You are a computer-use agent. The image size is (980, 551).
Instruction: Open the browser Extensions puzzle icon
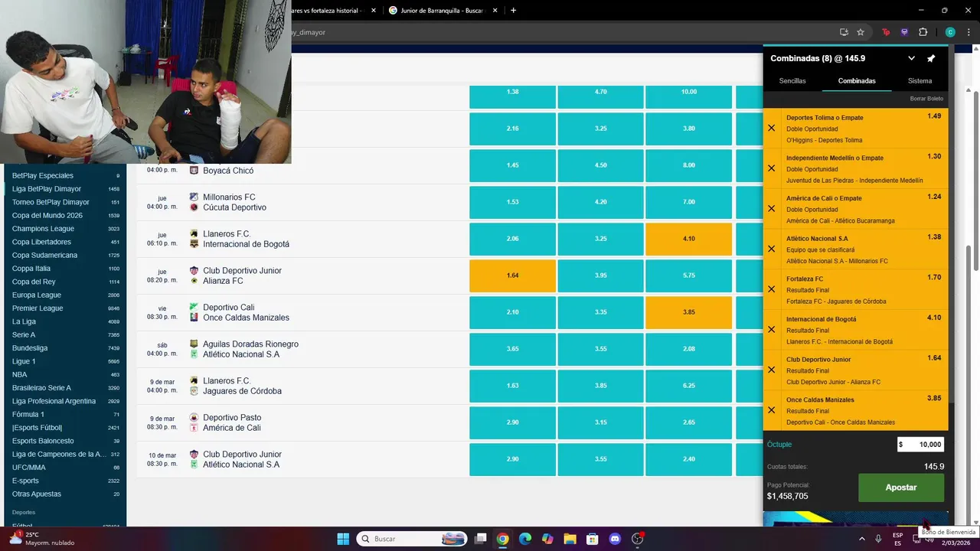pyautogui.click(x=923, y=32)
